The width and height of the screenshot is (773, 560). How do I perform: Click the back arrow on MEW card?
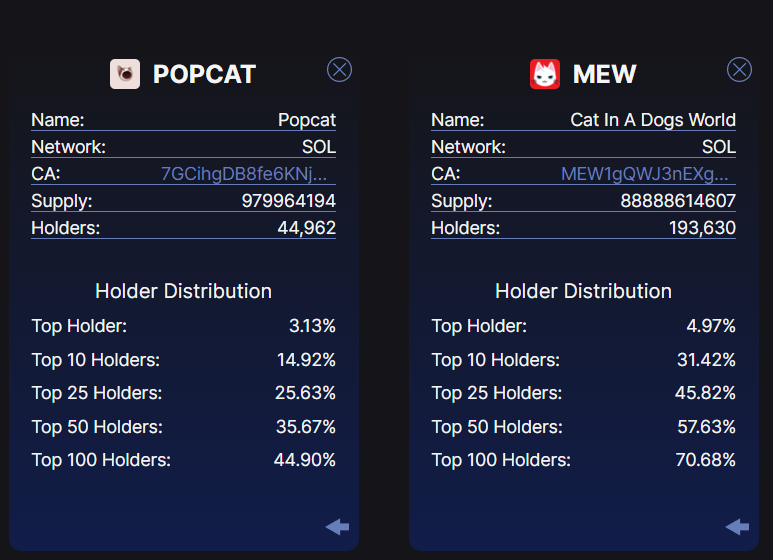737,526
